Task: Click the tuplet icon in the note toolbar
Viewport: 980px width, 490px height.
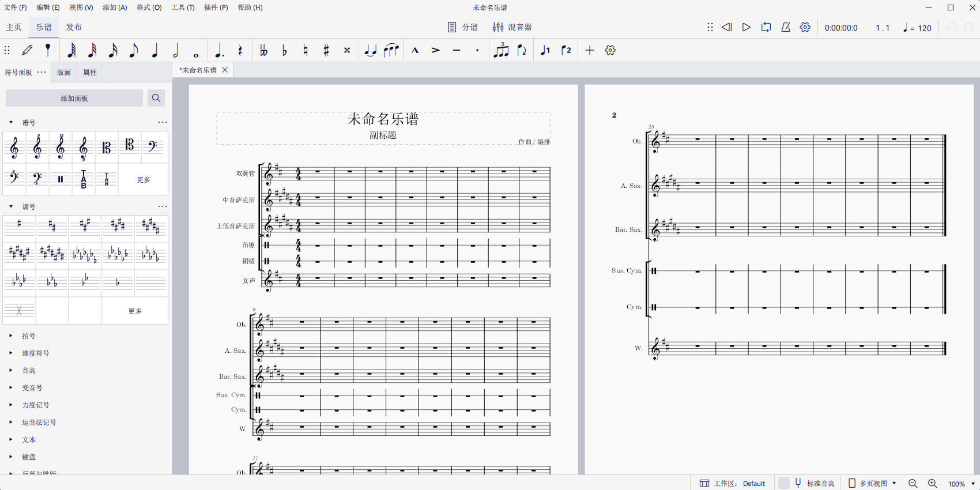Action: coord(501,51)
